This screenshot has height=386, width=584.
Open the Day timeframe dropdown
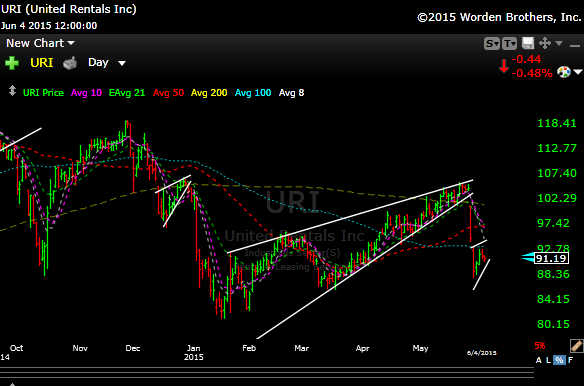point(107,62)
